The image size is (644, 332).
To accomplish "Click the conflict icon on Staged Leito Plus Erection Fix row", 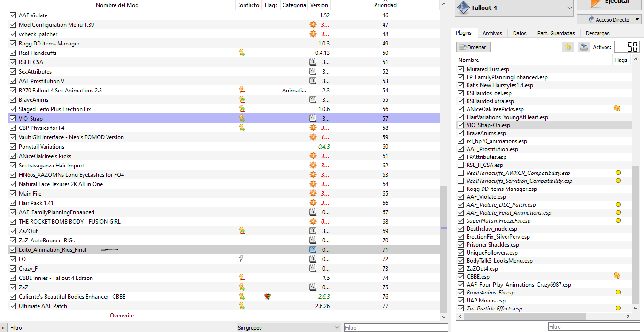I will click(242, 109).
